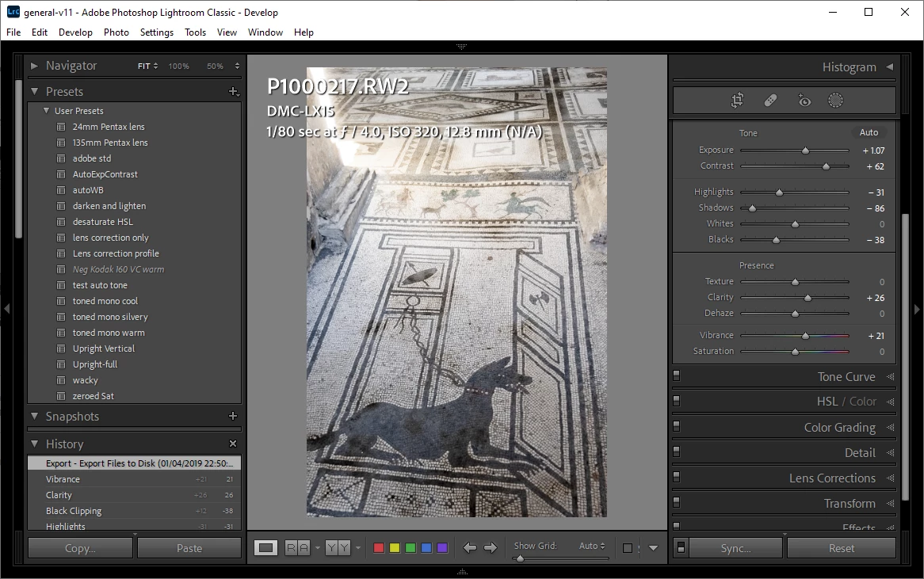Expand the Navigator panel
The width and height of the screenshot is (924, 579).
[34, 66]
